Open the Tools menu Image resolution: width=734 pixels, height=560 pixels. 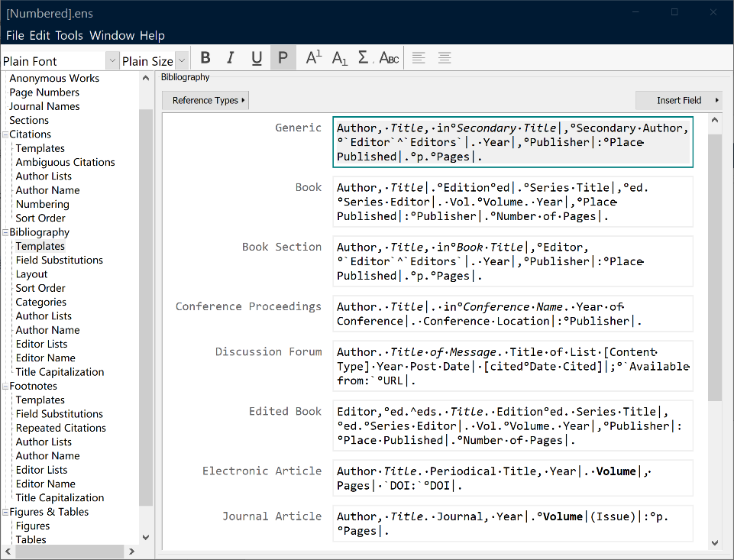pyautogui.click(x=70, y=36)
